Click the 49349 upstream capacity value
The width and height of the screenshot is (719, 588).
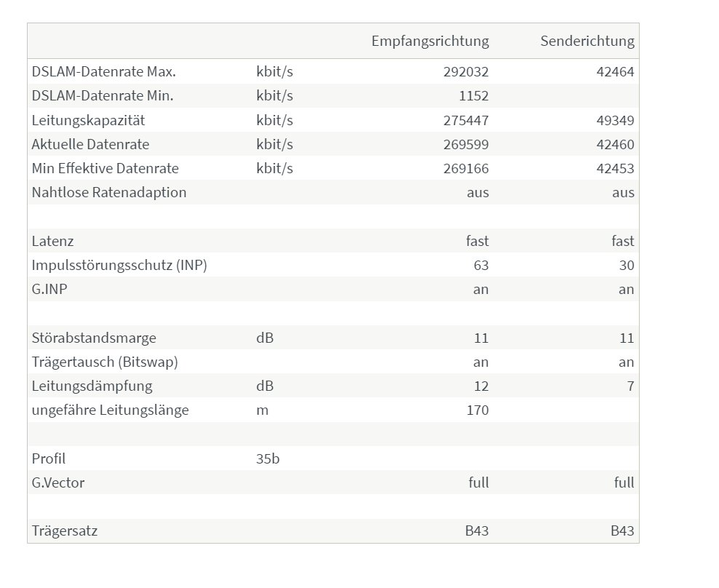pyautogui.click(x=615, y=121)
